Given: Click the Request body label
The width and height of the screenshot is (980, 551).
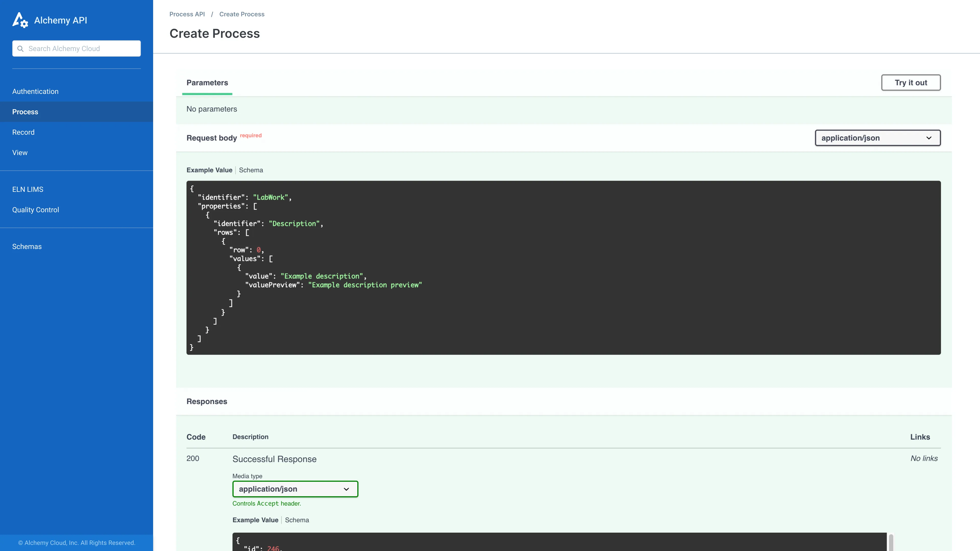Looking at the screenshot, I should [212, 138].
